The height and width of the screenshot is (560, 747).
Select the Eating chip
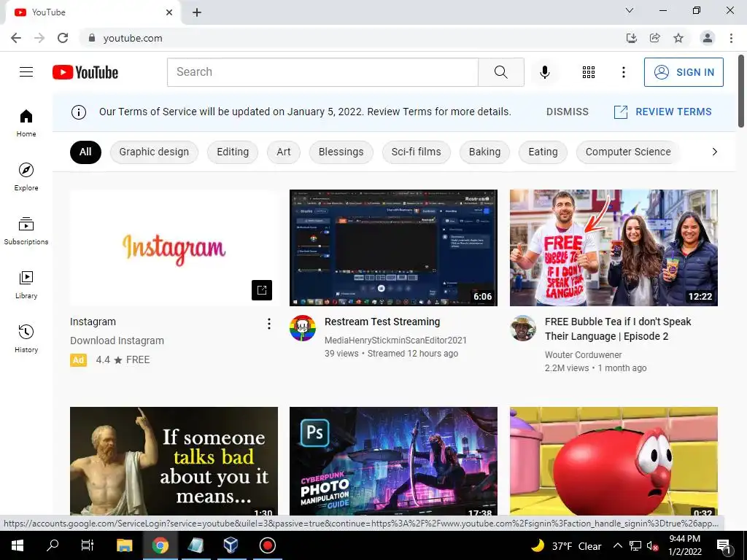pos(543,152)
